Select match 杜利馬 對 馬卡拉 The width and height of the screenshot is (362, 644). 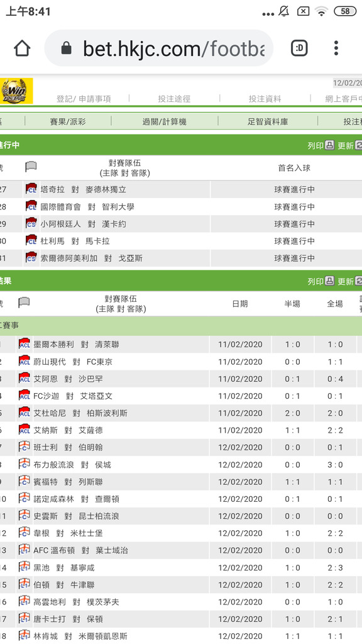click(x=75, y=241)
